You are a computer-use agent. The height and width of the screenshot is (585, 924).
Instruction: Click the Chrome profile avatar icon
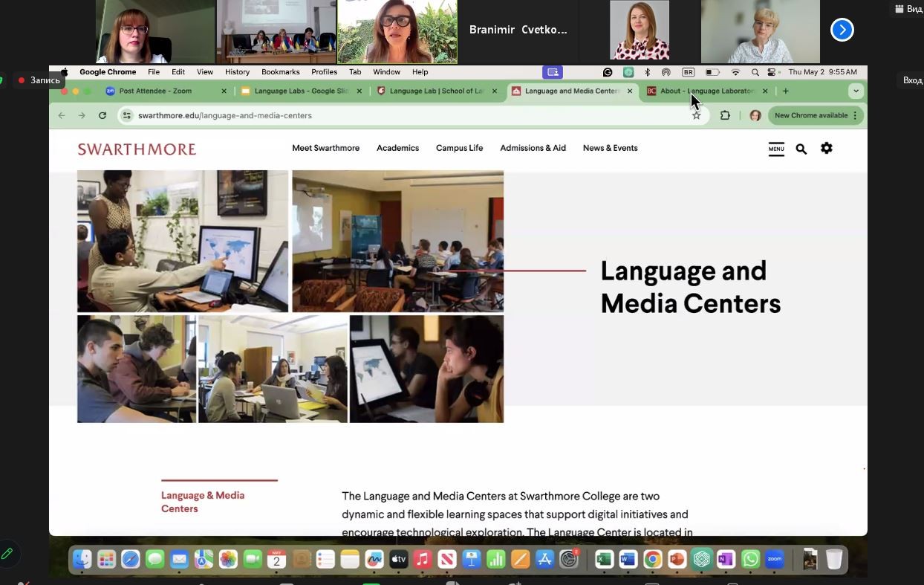coord(755,115)
